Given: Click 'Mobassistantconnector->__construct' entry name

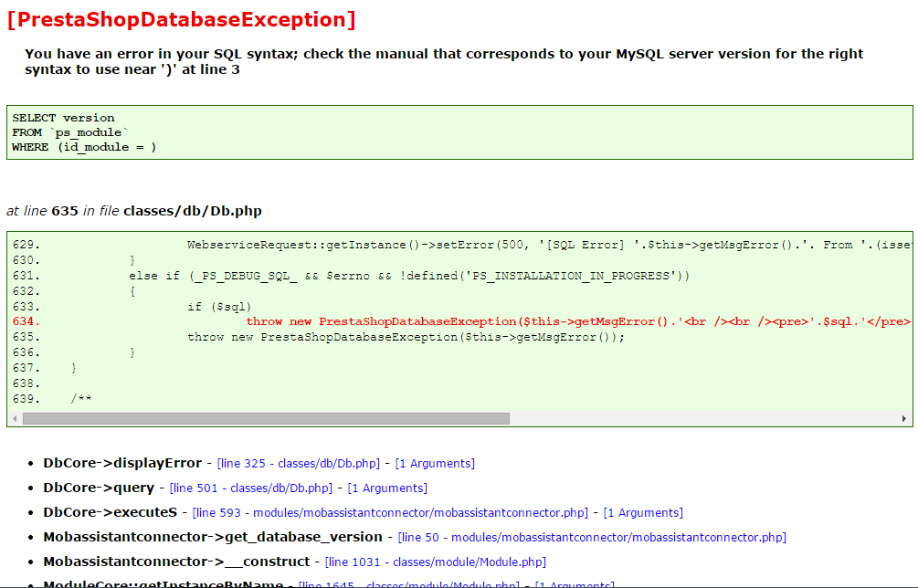Looking at the screenshot, I should click(177, 562).
